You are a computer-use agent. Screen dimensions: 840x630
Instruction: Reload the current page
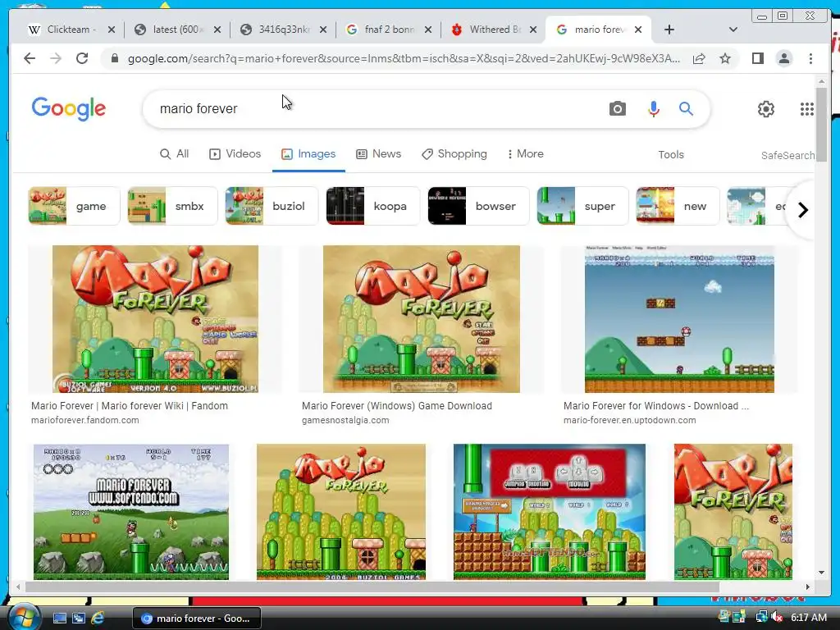82,58
